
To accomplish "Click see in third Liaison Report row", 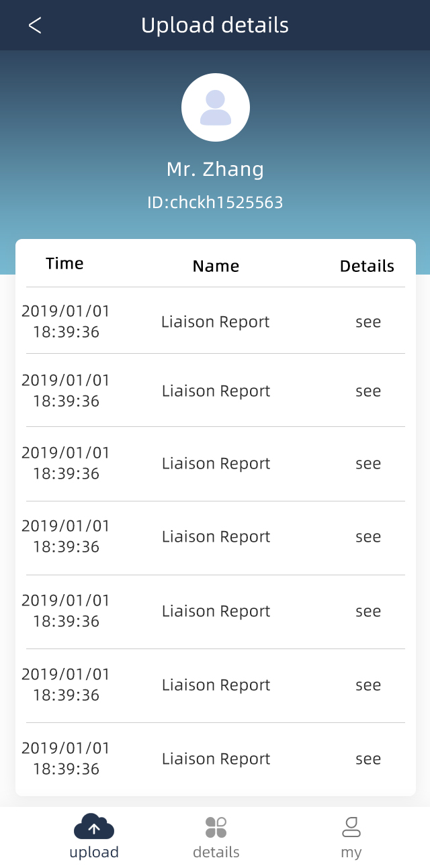I will [x=368, y=463].
